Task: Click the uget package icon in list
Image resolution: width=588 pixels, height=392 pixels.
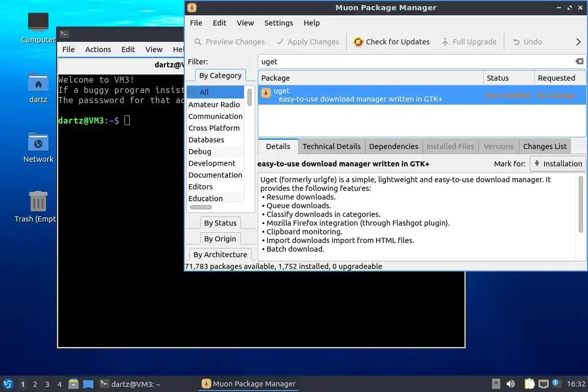Action: (x=266, y=93)
